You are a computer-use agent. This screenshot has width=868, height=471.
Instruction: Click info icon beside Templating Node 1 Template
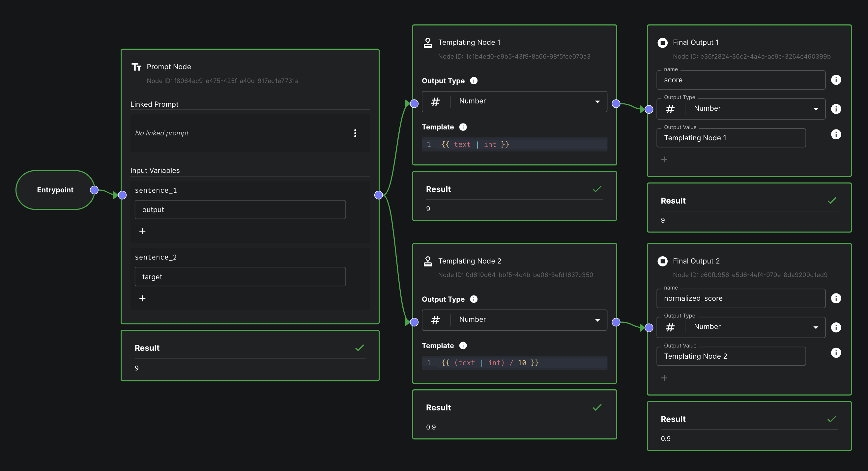pyautogui.click(x=463, y=127)
